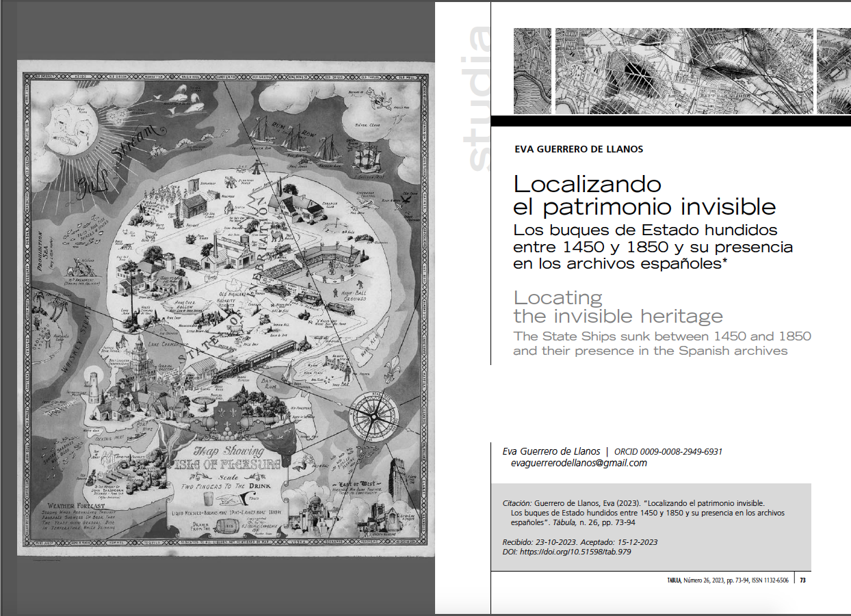Click the subtitle 'The State Ships sunk between 1450 and 1850'

click(x=662, y=336)
